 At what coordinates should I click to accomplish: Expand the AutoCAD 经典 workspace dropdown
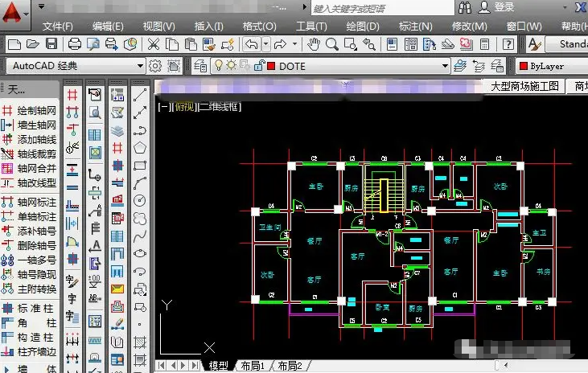pos(140,66)
